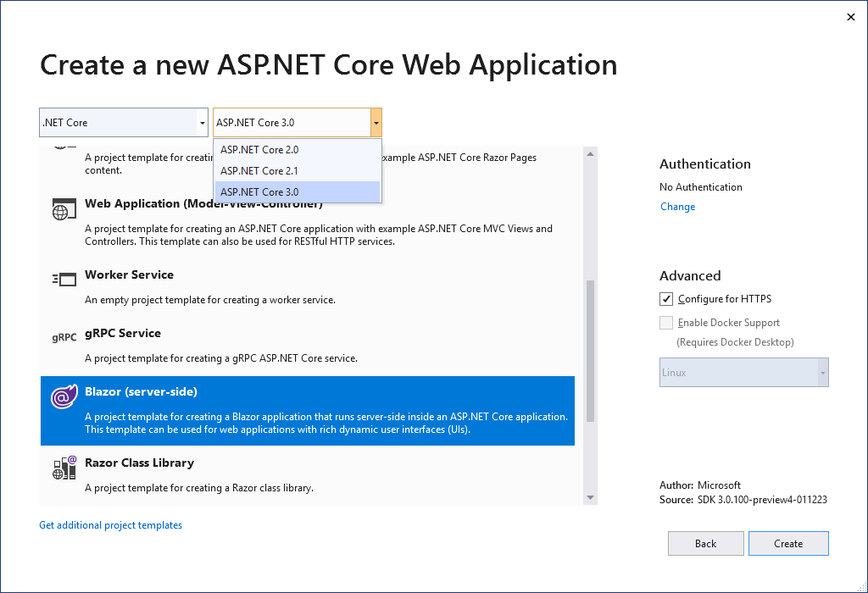868x593 pixels.
Task: Open Get additional project templates link
Action: [x=111, y=525]
